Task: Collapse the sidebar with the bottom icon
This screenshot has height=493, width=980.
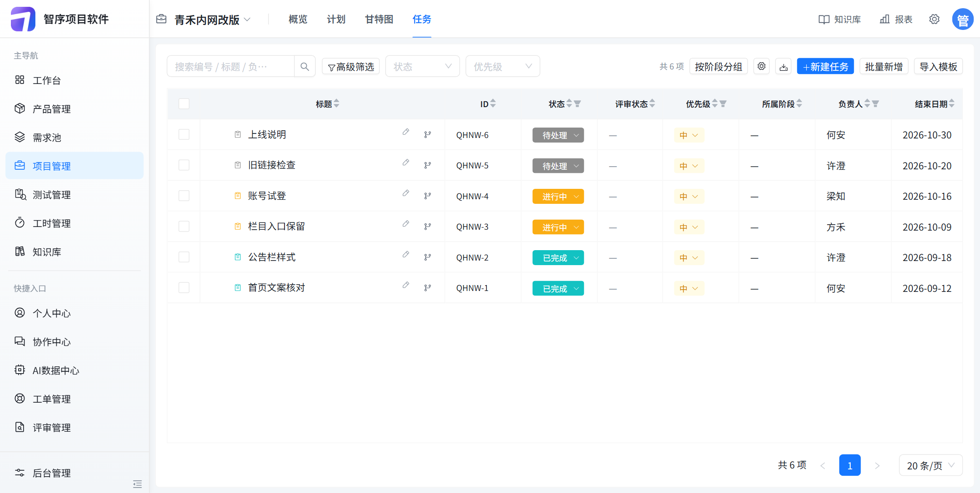Action: click(x=137, y=484)
